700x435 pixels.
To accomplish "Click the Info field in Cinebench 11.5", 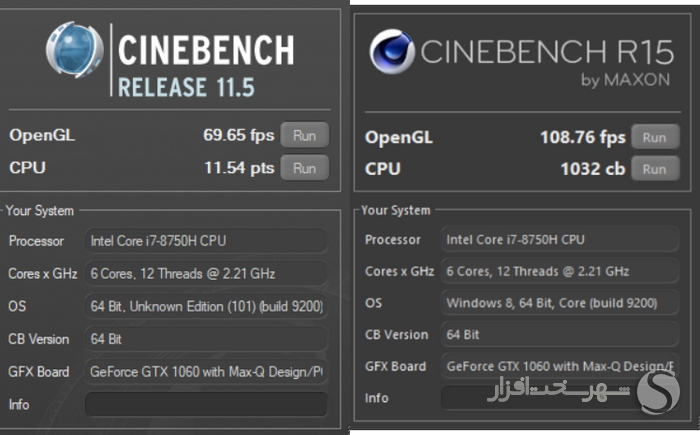I will [x=206, y=404].
